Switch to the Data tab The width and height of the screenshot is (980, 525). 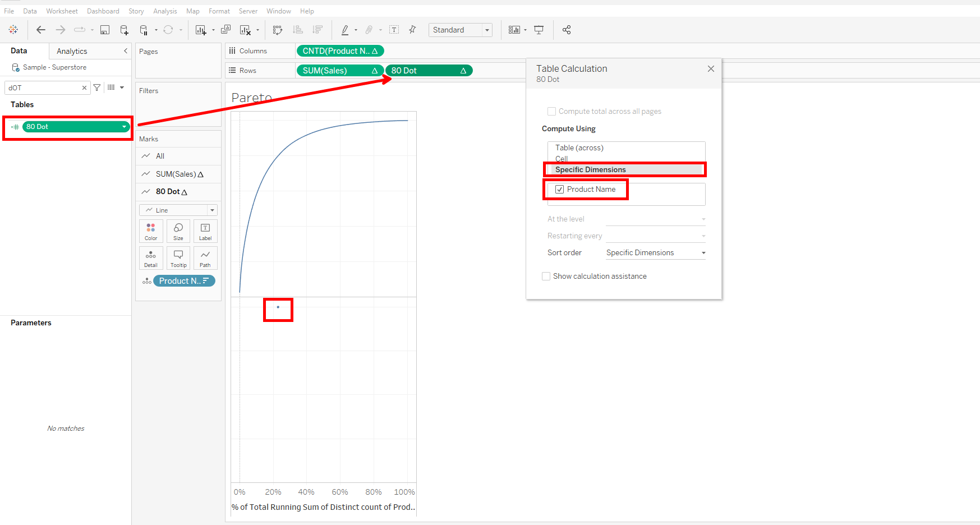pyautogui.click(x=19, y=50)
